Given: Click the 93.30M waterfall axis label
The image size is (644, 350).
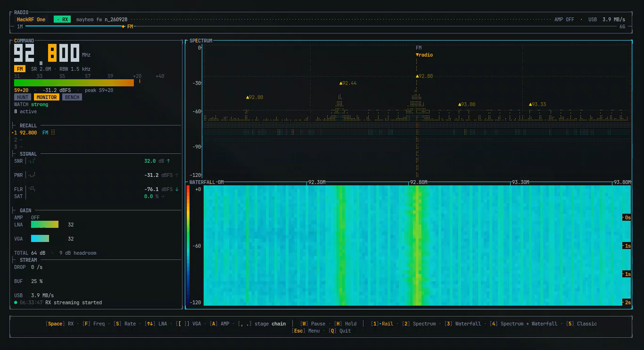Looking at the screenshot, I should (x=520, y=182).
